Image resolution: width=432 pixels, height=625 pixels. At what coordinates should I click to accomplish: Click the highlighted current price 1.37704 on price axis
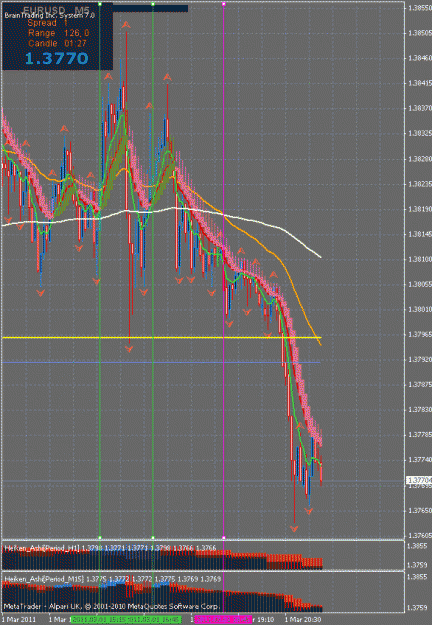(419, 481)
